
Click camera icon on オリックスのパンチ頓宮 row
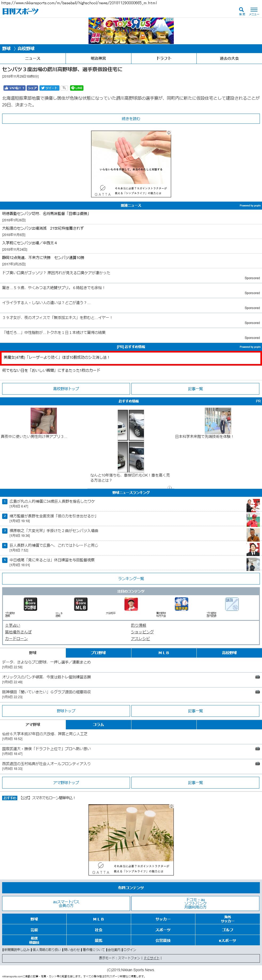(x=257, y=677)
